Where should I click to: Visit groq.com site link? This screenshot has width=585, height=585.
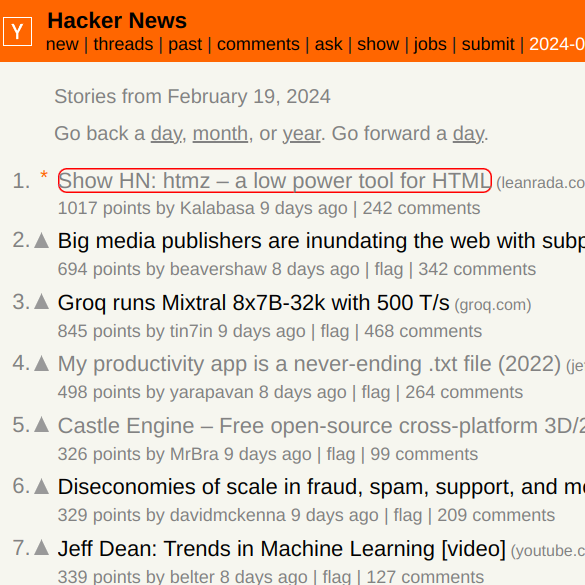pyautogui.click(x=492, y=305)
